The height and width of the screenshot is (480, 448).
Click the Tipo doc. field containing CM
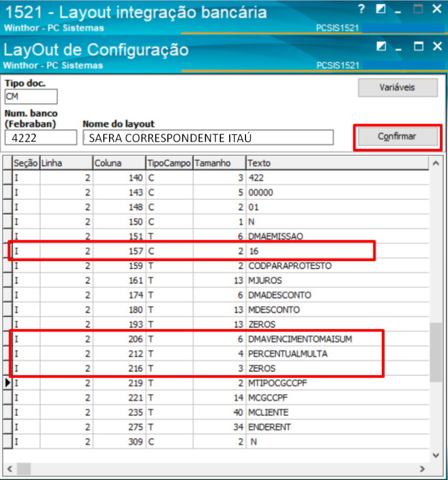click(31, 97)
